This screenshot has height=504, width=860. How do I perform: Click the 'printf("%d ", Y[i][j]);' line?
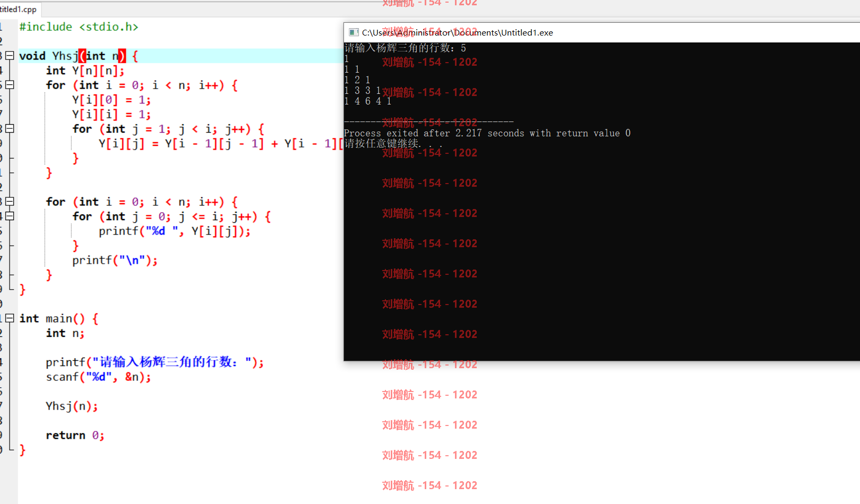pyautogui.click(x=175, y=231)
